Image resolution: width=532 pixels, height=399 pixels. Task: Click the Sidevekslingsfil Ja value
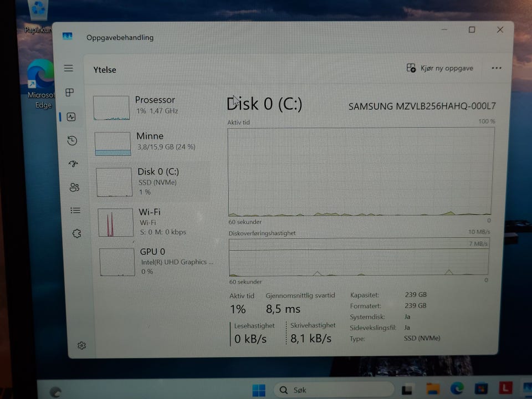(x=407, y=328)
